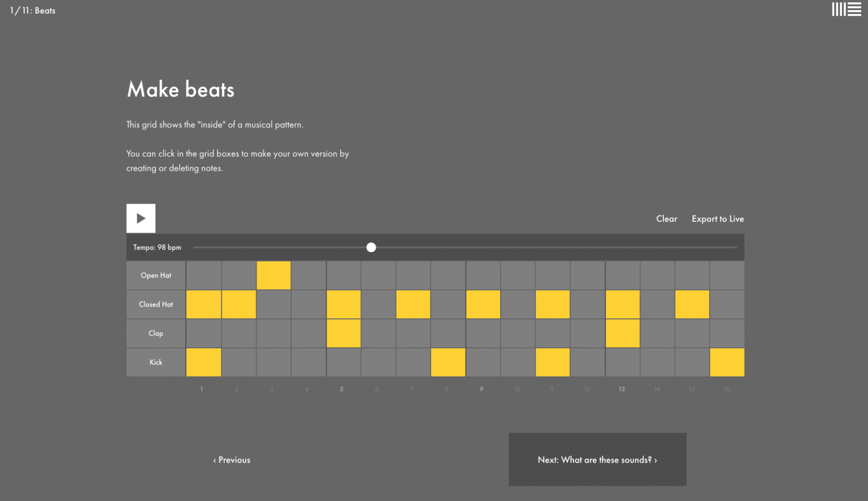This screenshot has height=501, width=868.
Task: Click the Open Hat row label
Action: pyautogui.click(x=156, y=275)
